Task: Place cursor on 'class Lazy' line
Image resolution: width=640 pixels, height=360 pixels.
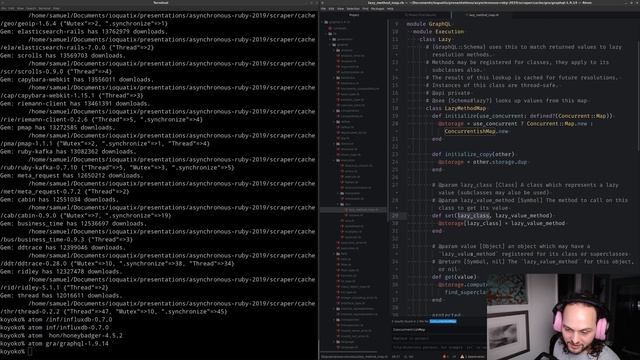Action: (435, 40)
